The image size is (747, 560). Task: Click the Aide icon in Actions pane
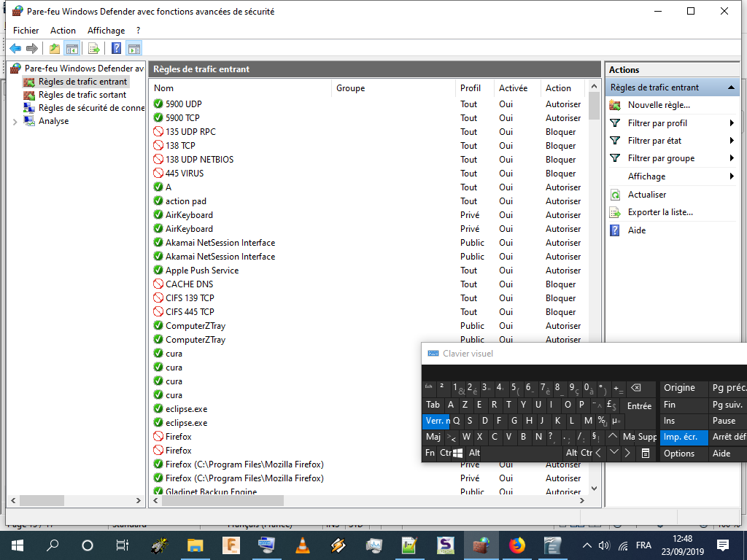tap(615, 230)
